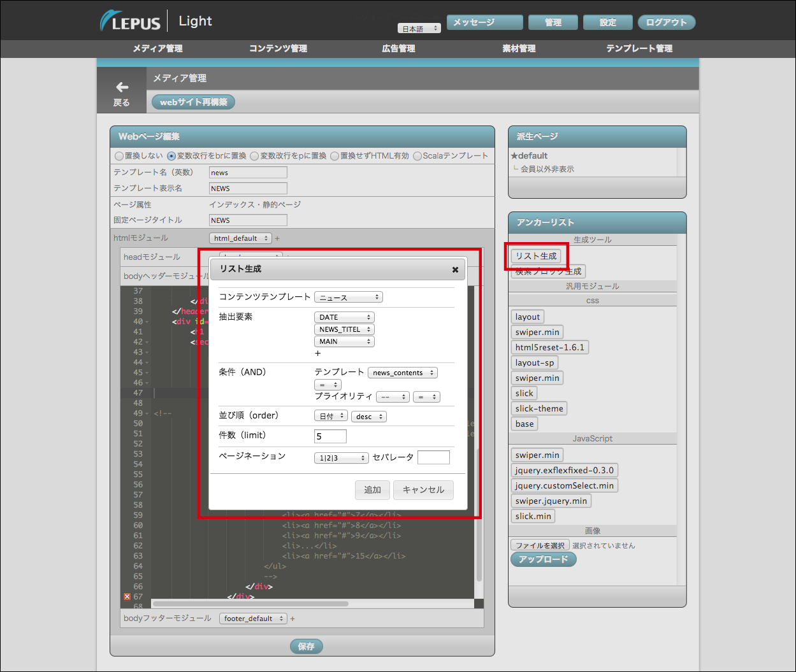Open the DATE extraction element dropdown
This screenshot has height=672, width=796.
tap(344, 317)
